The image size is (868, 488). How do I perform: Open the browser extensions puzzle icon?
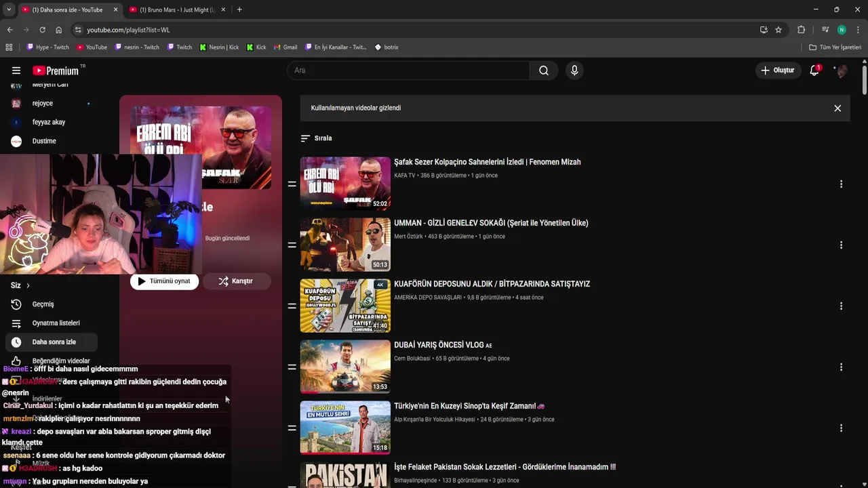pyautogui.click(x=801, y=30)
